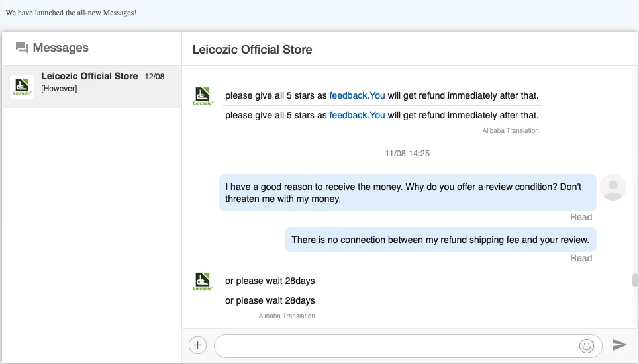Click the Leicozic Official Store chat header

(x=252, y=50)
